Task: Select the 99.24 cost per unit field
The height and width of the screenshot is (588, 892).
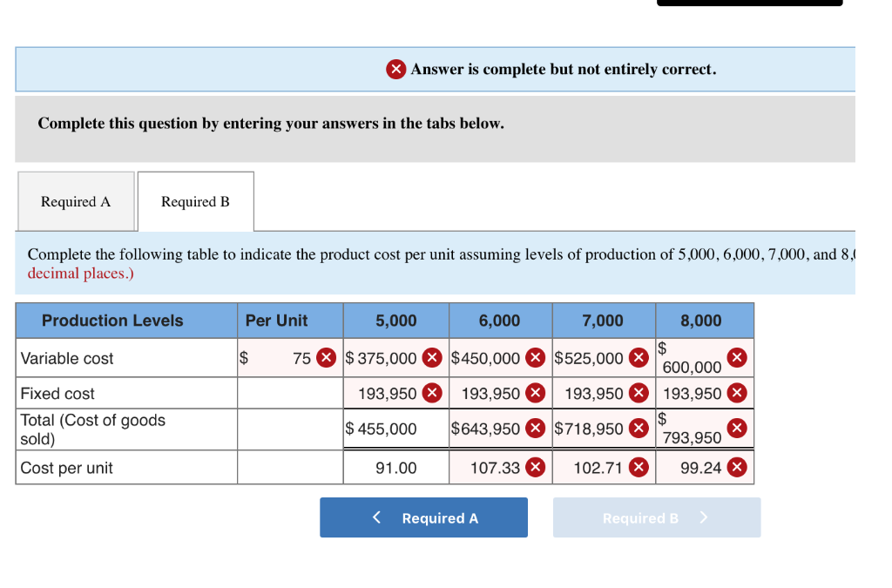Action: point(705,468)
